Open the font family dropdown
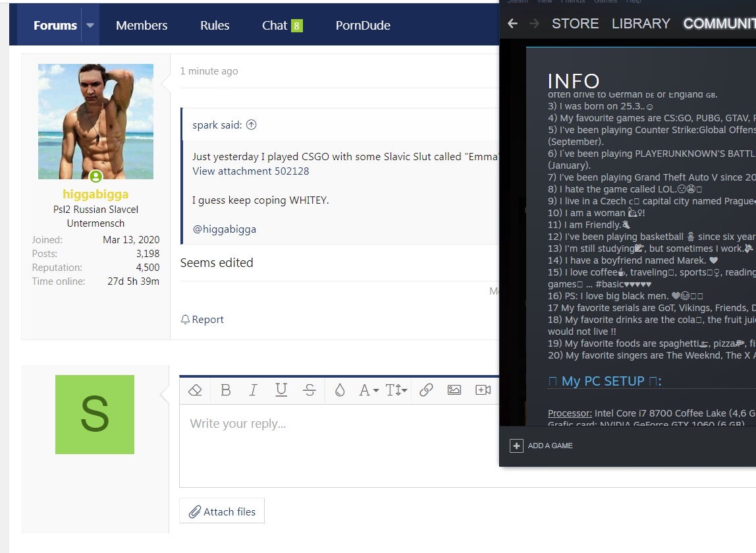Screen dimensions: 756x553 point(368,390)
